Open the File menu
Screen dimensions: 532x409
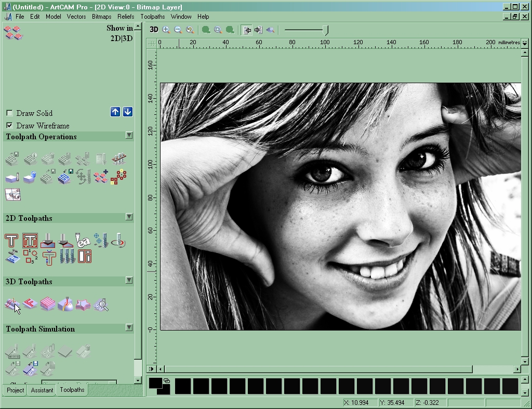click(x=20, y=16)
